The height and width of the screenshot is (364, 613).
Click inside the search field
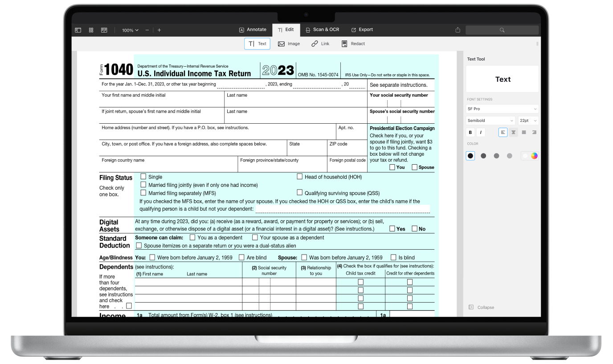click(502, 30)
